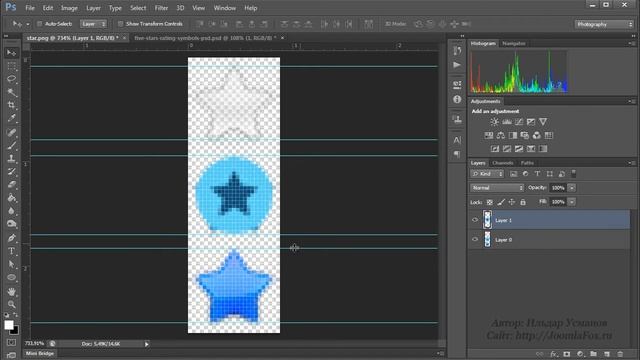Select the Eyedropper tool

11,118
